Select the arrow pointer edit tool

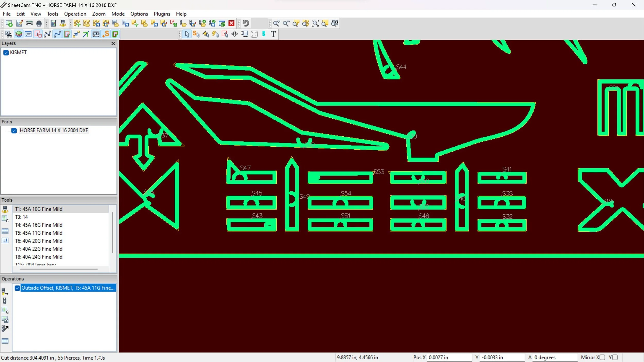[x=187, y=34]
